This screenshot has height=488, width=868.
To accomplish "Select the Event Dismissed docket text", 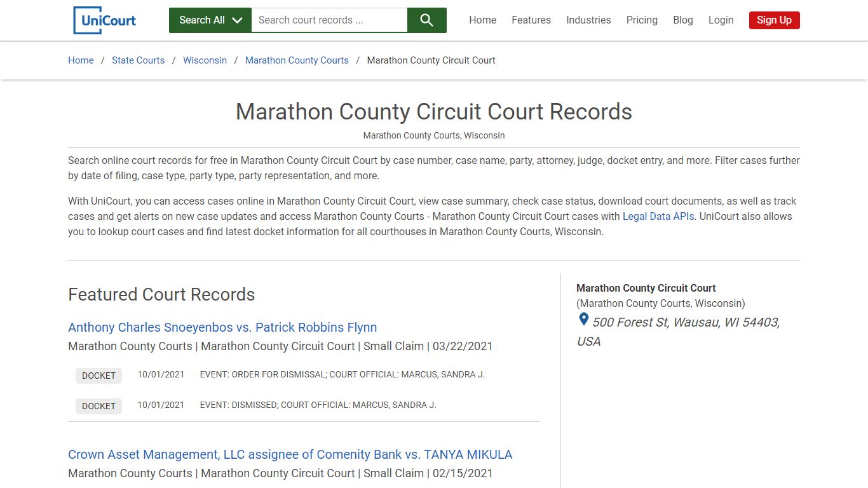I will click(318, 405).
